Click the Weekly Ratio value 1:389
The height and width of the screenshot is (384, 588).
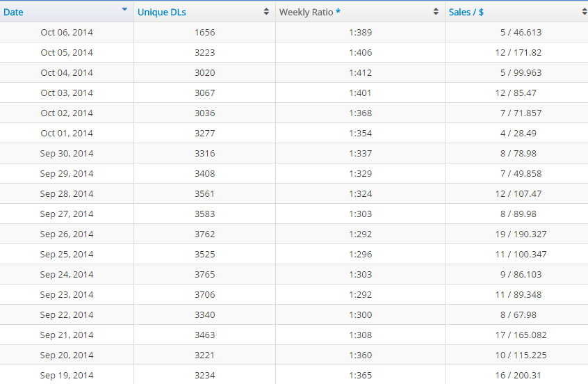(360, 32)
